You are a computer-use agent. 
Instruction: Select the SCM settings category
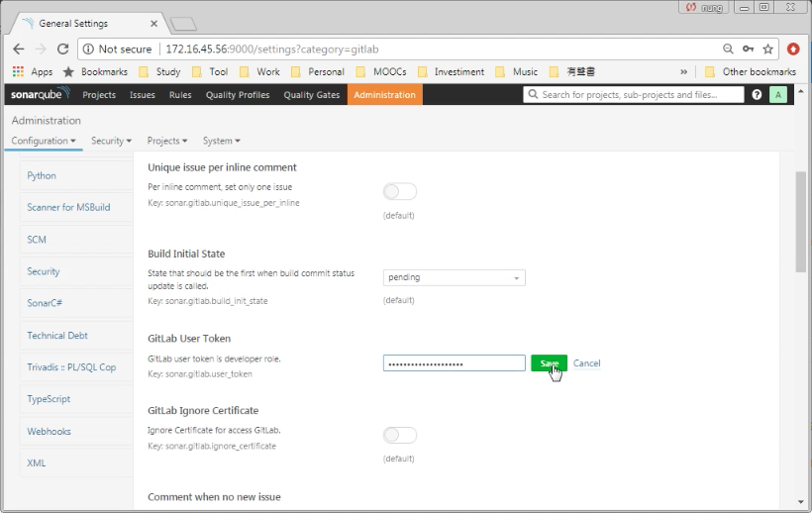76,240
